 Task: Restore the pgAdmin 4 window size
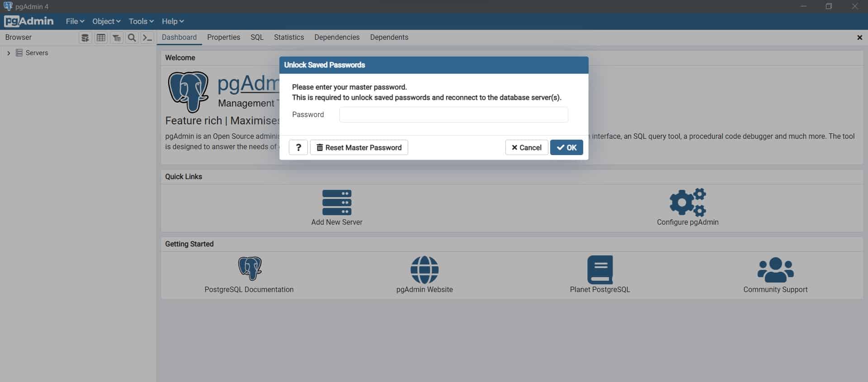pyautogui.click(x=829, y=6)
